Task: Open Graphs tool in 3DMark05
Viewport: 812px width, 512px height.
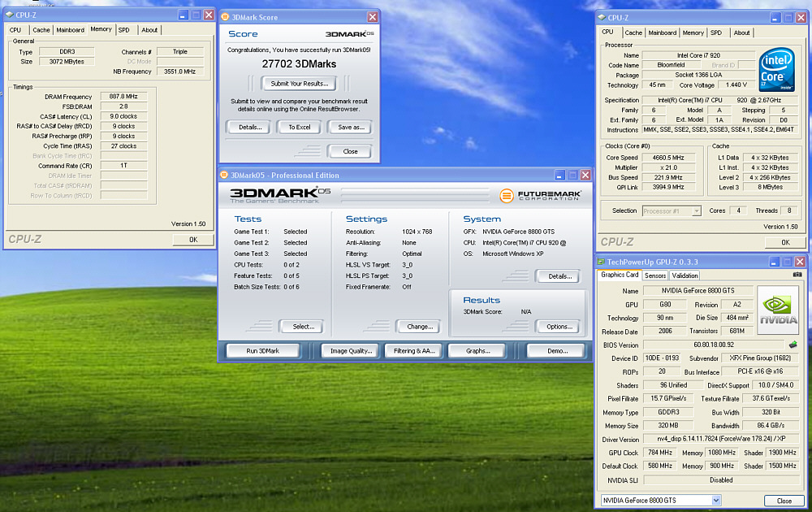Action: coord(477,351)
